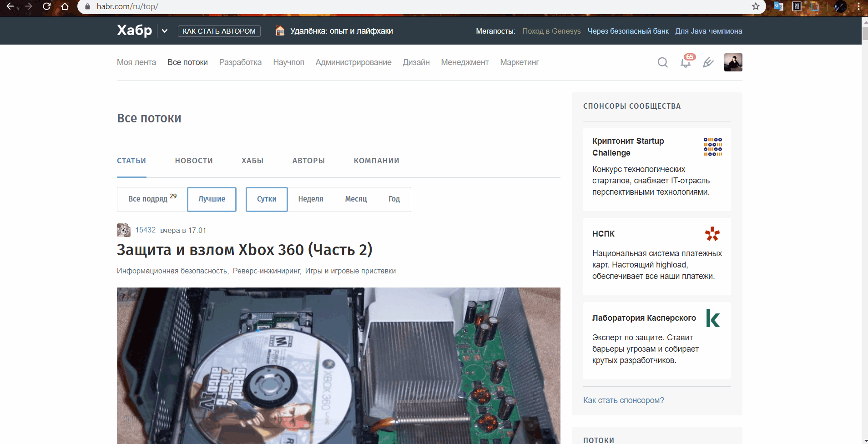
Task: Choose the Неделя period
Action: pyautogui.click(x=311, y=199)
